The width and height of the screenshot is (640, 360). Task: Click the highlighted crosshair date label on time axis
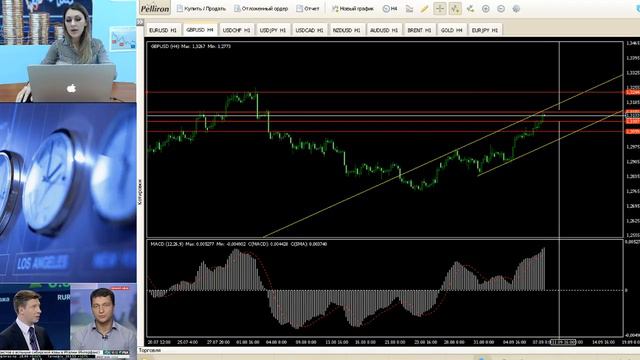[563, 342]
